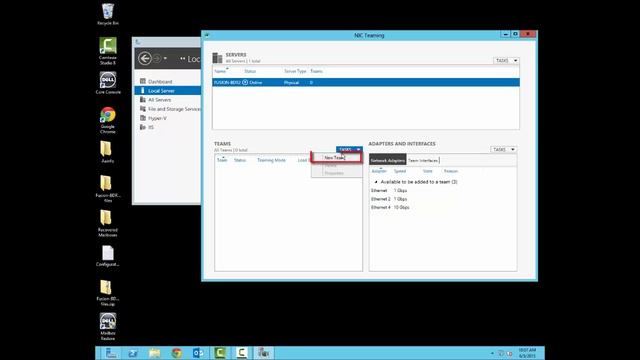Open File Explorer from the taskbar

(x=155, y=353)
